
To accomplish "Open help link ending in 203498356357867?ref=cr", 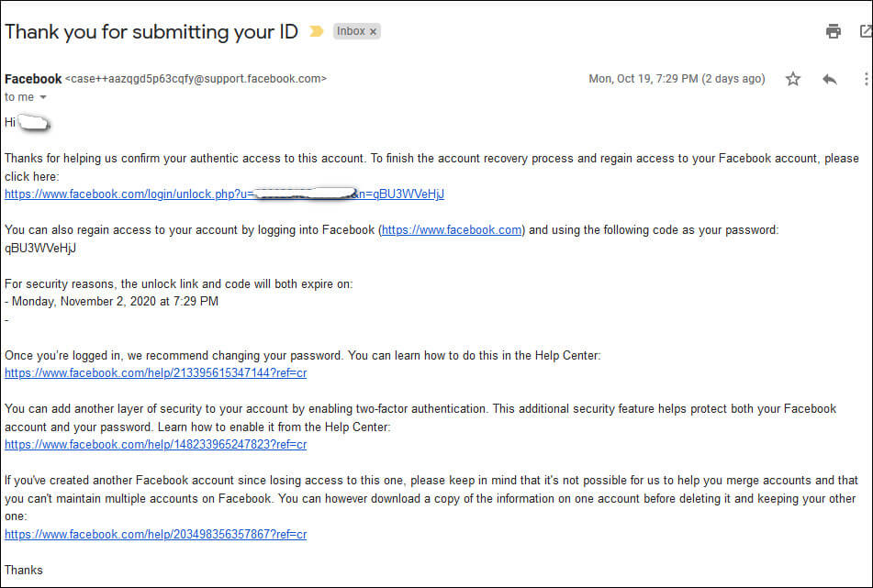I will click(x=155, y=534).
